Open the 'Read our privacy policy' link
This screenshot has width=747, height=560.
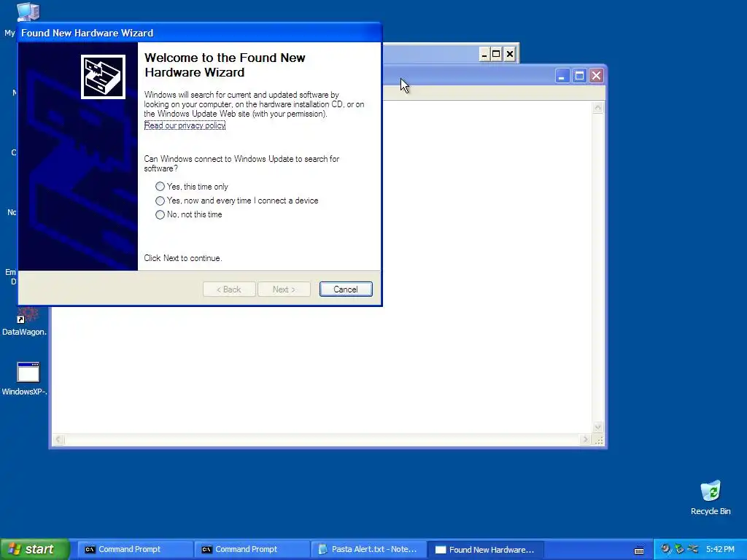click(185, 125)
